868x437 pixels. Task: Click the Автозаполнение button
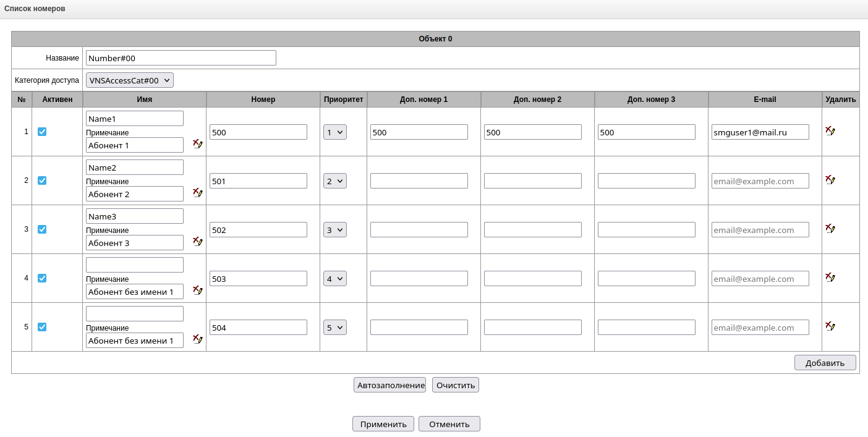point(390,385)
